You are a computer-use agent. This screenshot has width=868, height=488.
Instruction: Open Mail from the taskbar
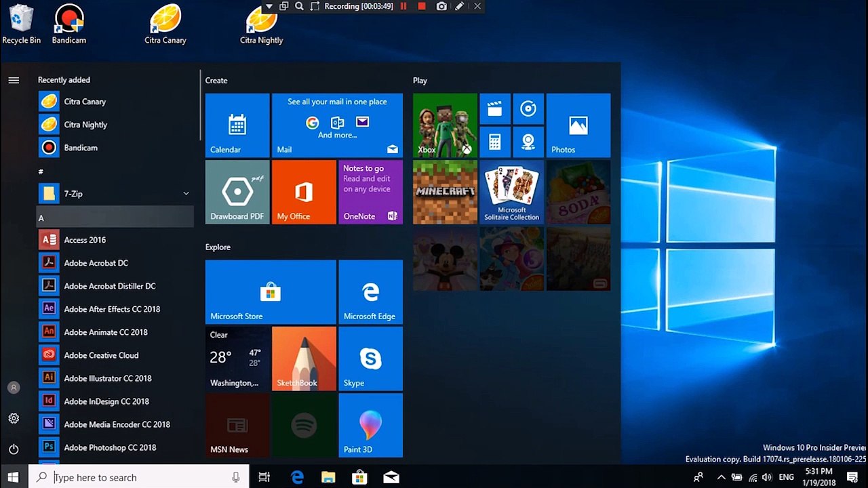click(391, 477)
